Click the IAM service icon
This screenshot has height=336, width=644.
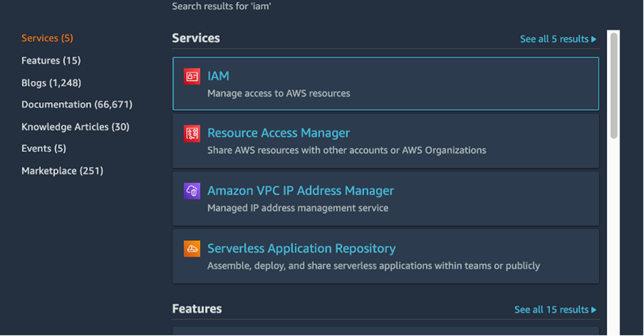(x=192, y=76)
